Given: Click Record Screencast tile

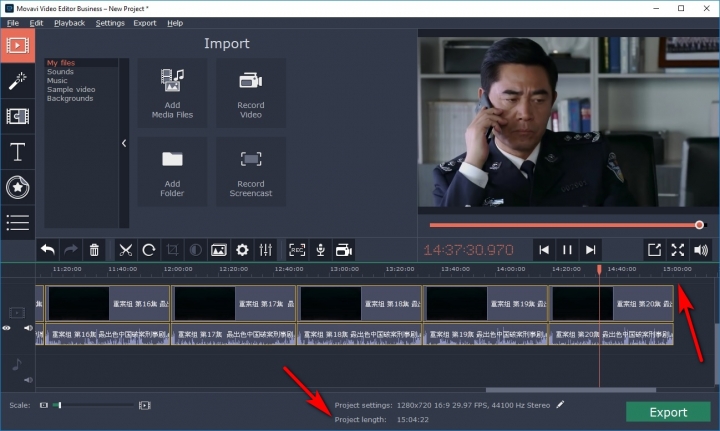Looking at the screenshot, I should [x=251, y=172].
